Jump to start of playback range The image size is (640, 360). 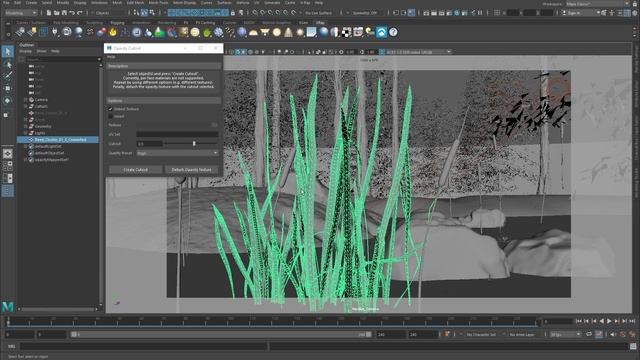579,322
